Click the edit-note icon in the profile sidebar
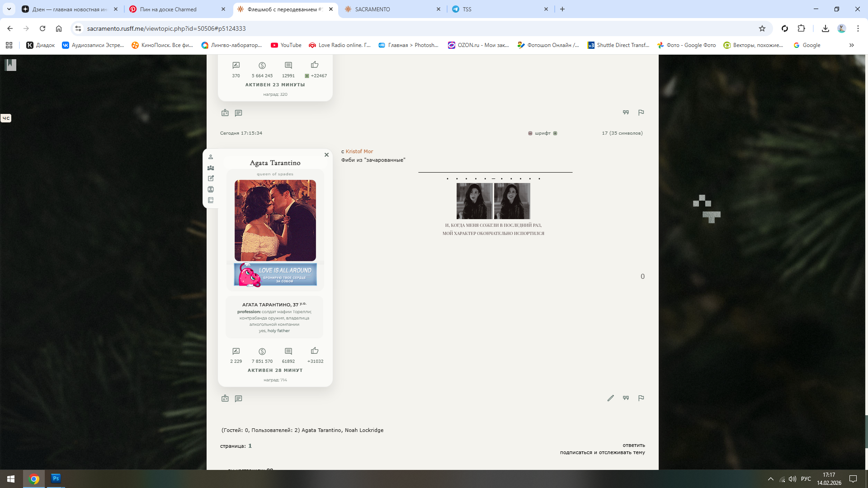Screen dimensions: 868x488 point(211,178)
